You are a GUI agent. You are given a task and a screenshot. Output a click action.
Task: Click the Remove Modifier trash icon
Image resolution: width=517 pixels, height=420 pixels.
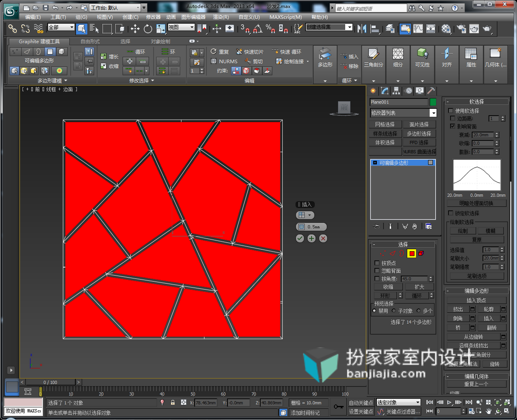(x=414, y=226)
